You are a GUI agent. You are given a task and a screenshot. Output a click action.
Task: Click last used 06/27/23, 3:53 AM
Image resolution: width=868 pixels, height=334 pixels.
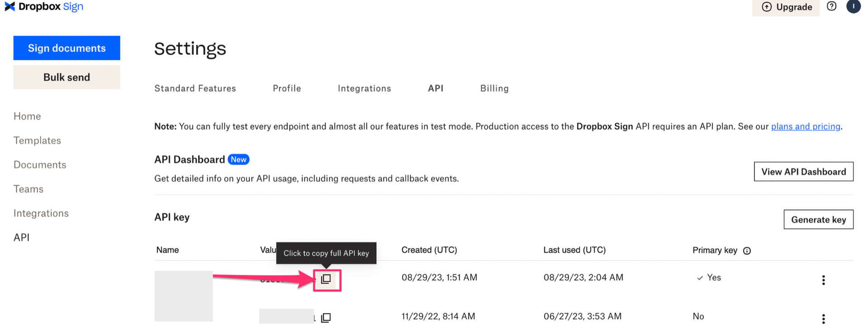[x=582, y=316]
